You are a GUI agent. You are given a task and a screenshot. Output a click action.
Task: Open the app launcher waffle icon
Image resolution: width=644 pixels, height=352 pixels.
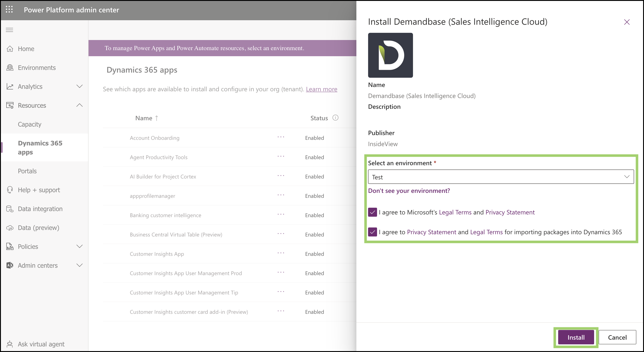point(9,9)
